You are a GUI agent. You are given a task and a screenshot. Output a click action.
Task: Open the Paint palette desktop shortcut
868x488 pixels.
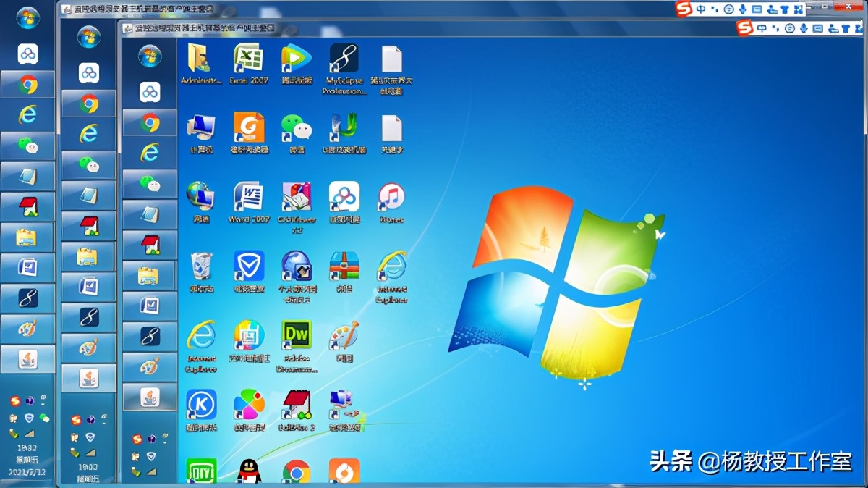[x=344, y=341]
